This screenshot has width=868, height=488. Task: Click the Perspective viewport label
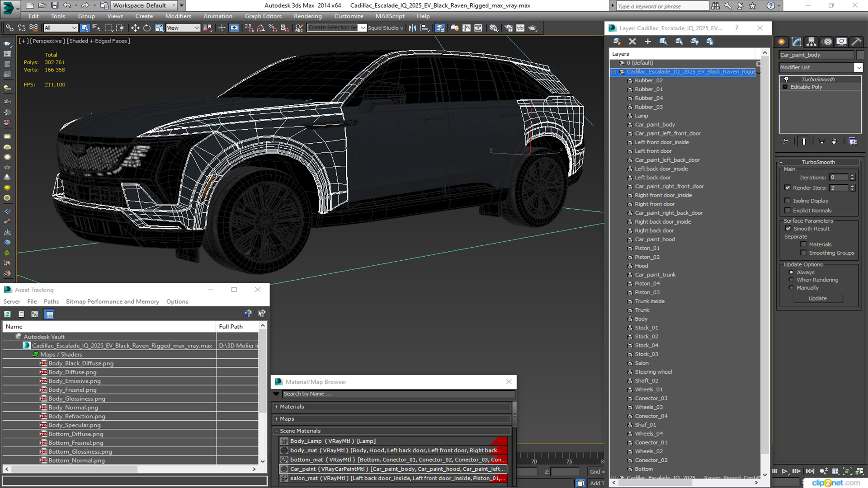47,41
